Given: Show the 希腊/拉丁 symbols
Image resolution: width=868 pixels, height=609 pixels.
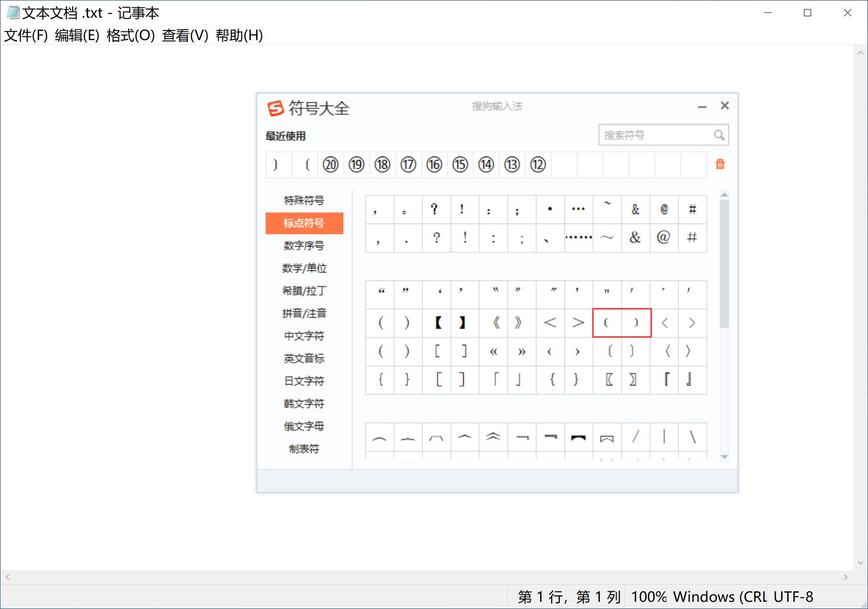Looking at the screenshot, I should [x=304, y=291].
